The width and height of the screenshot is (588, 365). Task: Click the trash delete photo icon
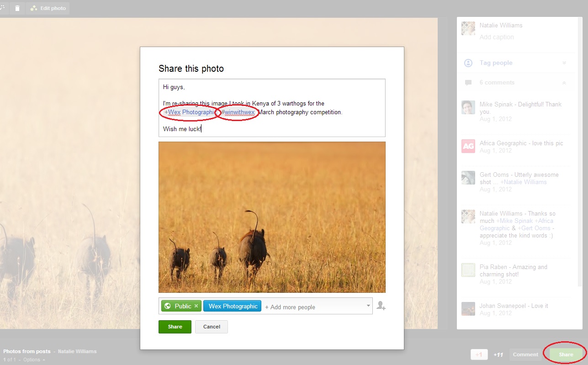pos(17,8)
